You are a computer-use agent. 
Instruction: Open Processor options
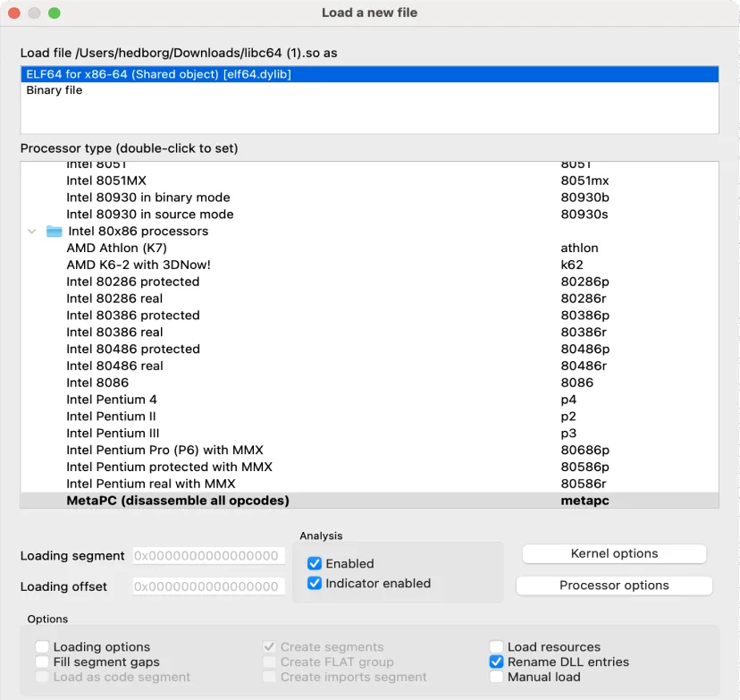pos(614,586)
